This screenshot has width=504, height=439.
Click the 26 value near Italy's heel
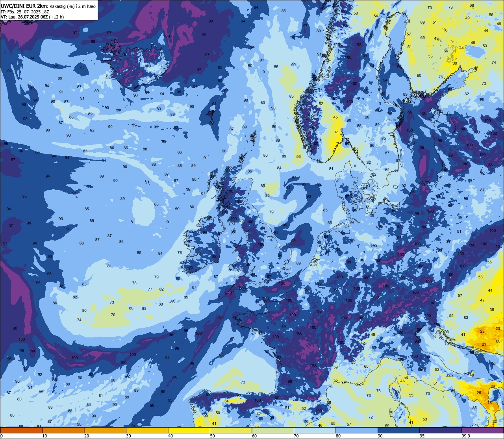tap(493, 387)
